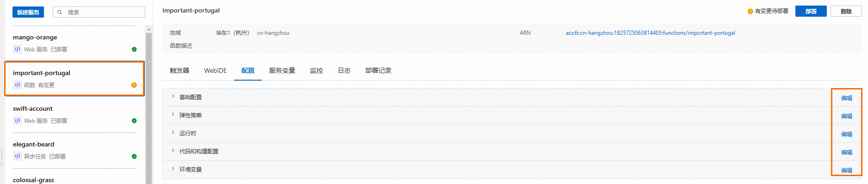The image size is (868, 184).
Task: Open the function ARN link
Action: tap(650, 33)
